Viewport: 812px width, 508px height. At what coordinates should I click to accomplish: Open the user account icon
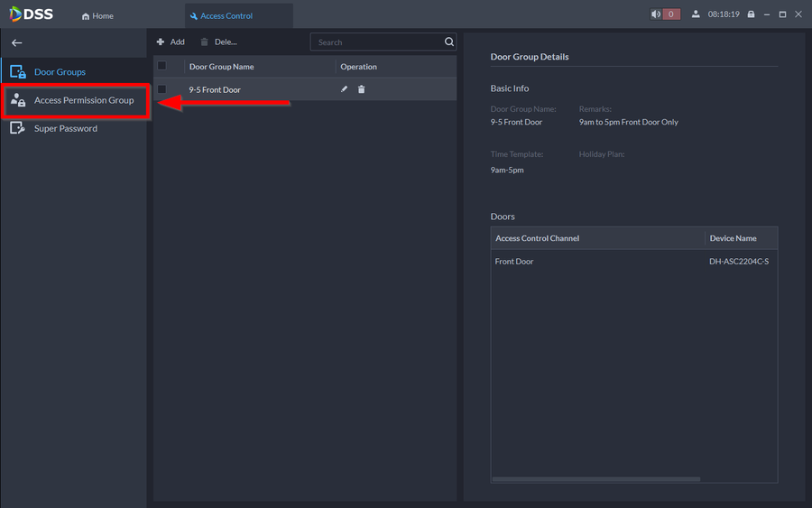click(x=696, y=14)
